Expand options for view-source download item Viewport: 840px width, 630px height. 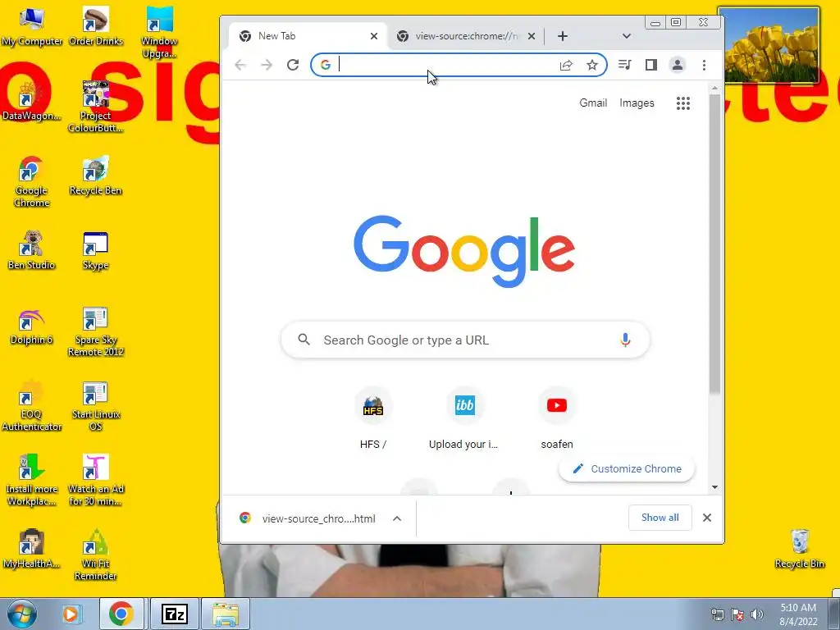(x=397, y=518)
